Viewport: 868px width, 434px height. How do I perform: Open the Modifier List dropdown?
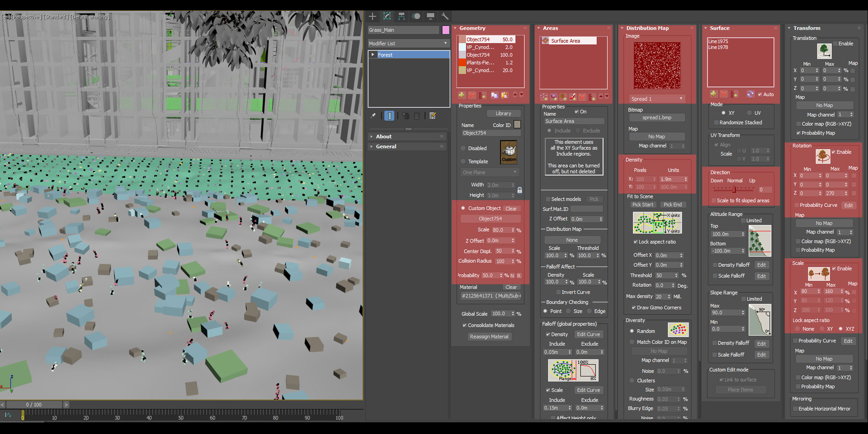(408, 43)
